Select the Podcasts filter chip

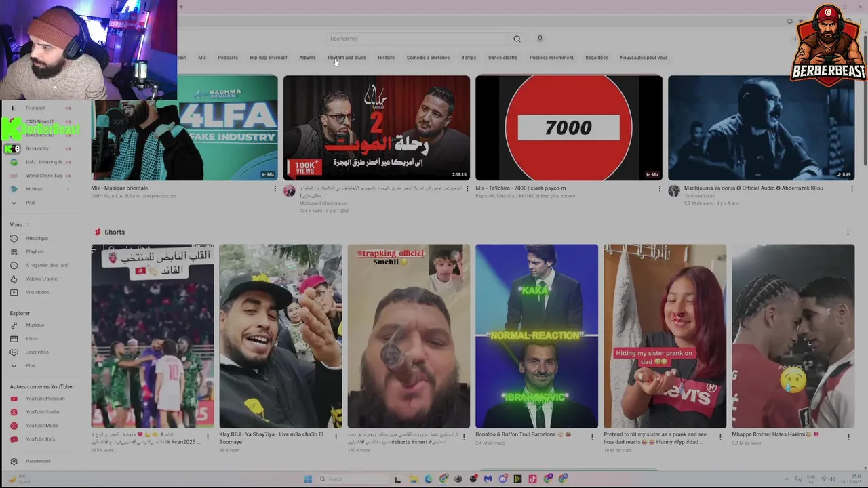pos(228,58)
